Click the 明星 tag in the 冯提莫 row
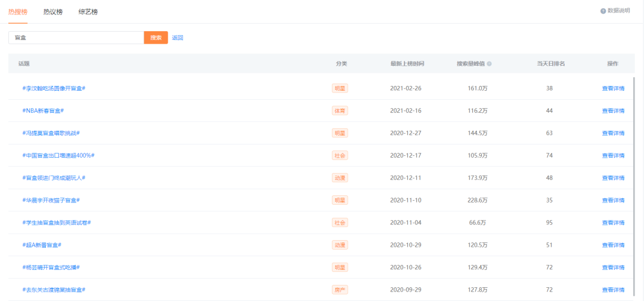The height and width of the screenshot is (301, 644). [x=340, y=133]
